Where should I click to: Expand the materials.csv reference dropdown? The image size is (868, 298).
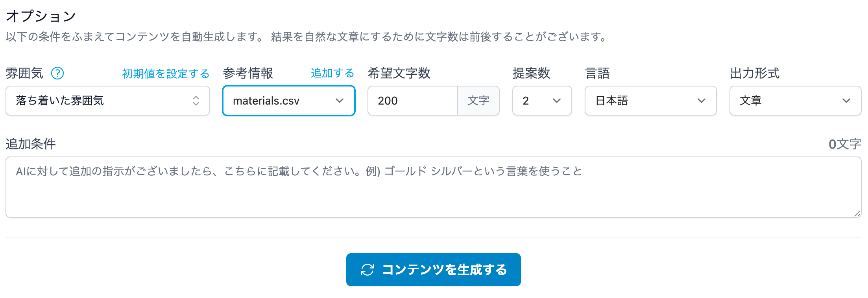[x=288, y=101]
